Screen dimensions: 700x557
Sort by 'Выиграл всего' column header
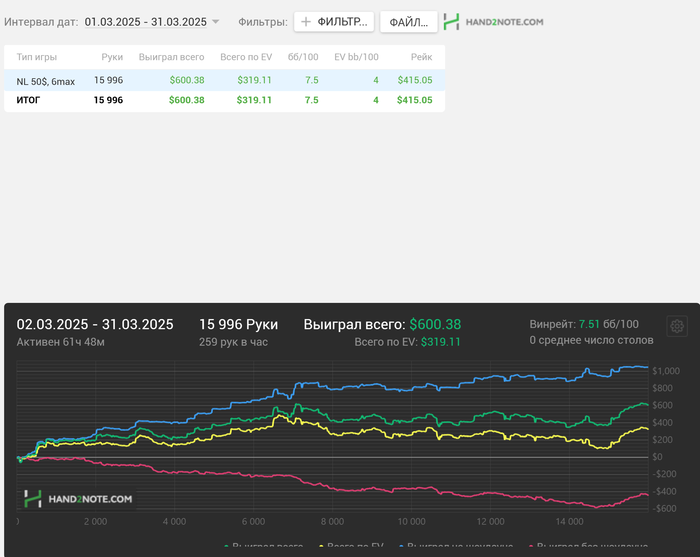point(171,57)
